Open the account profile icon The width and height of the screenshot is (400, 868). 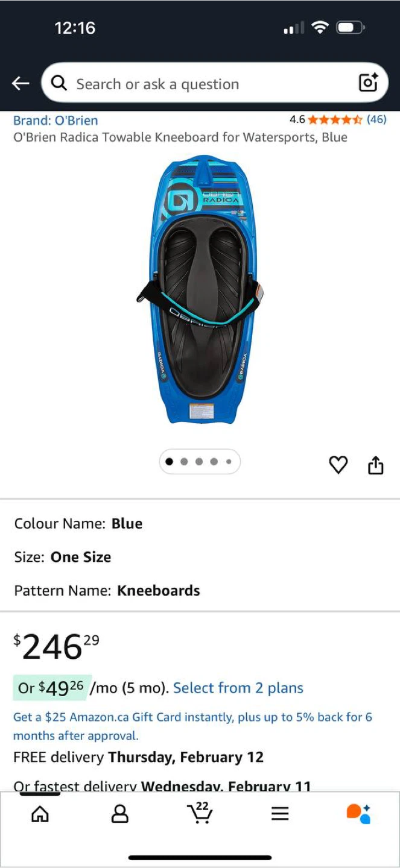pyautogui.click(x=120, y=814)
